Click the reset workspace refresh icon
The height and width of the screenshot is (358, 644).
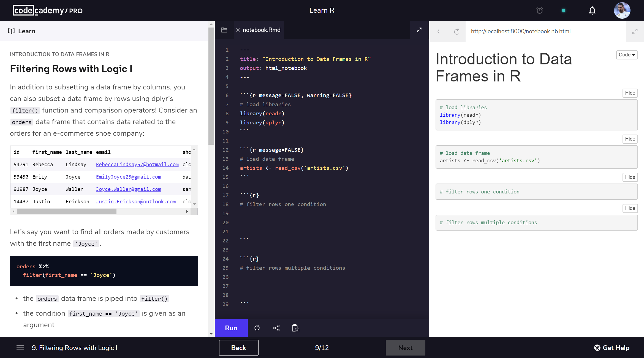click(x=257, y=328)
